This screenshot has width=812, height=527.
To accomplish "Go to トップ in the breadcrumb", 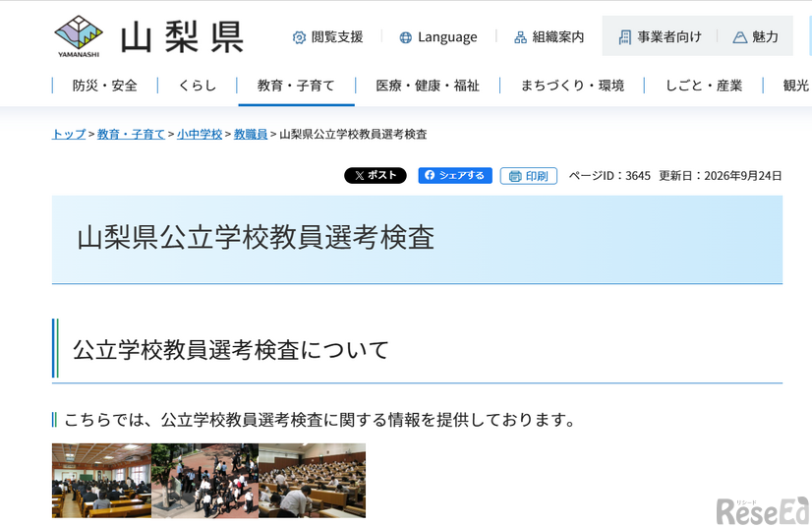I will (69, 135).
